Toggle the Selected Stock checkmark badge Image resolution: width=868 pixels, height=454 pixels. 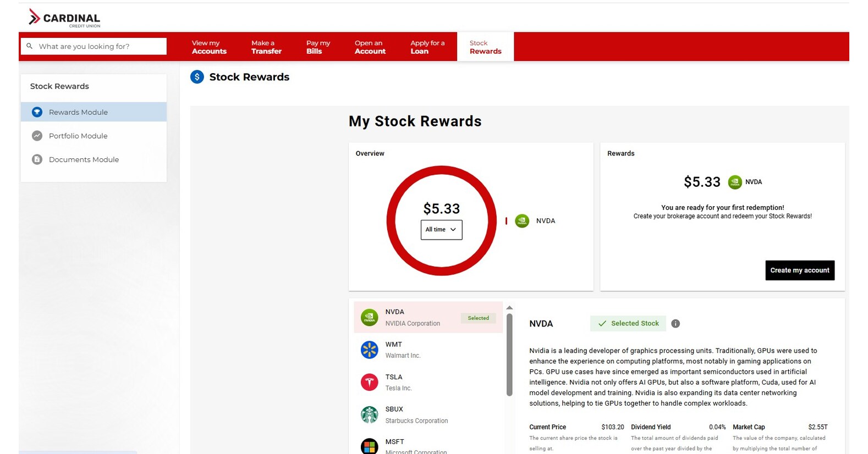[628, 324]
